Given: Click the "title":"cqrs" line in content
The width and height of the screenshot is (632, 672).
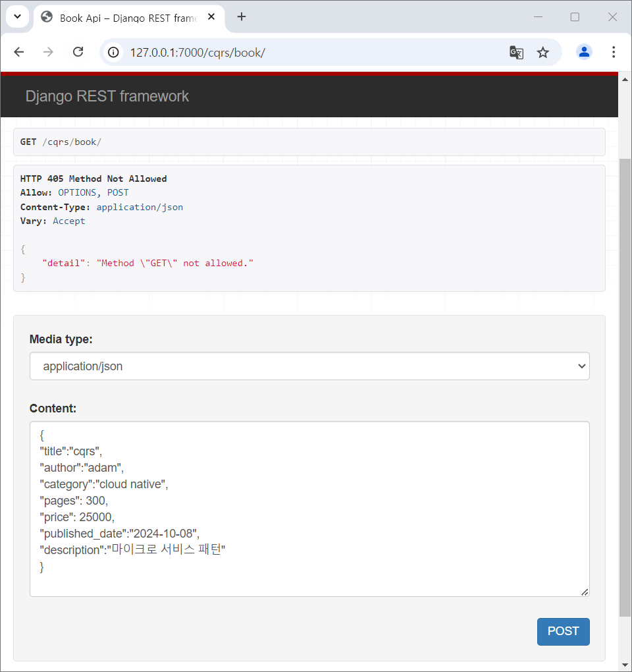Looking at the screenshot, I should click(x=71, y=451).
